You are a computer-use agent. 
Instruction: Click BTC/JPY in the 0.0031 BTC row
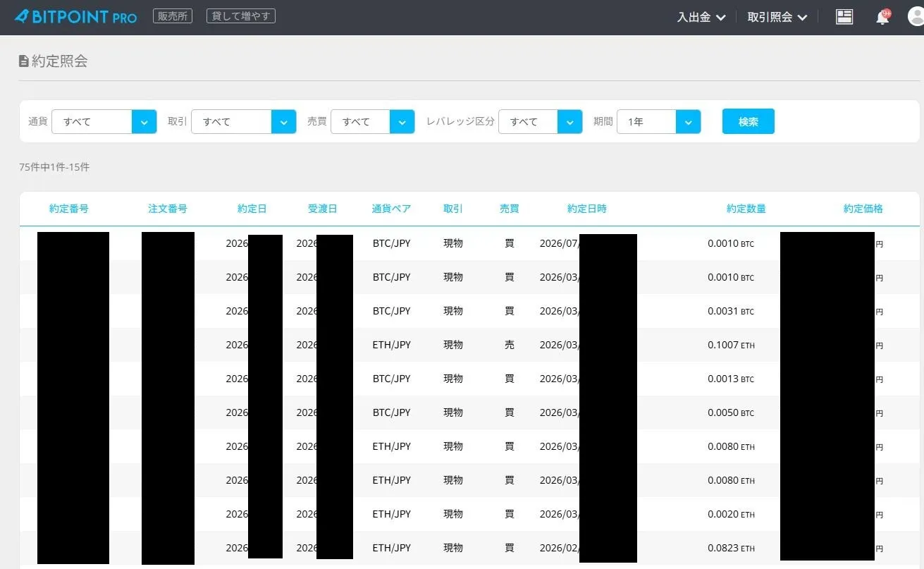[x=391, y=311]
